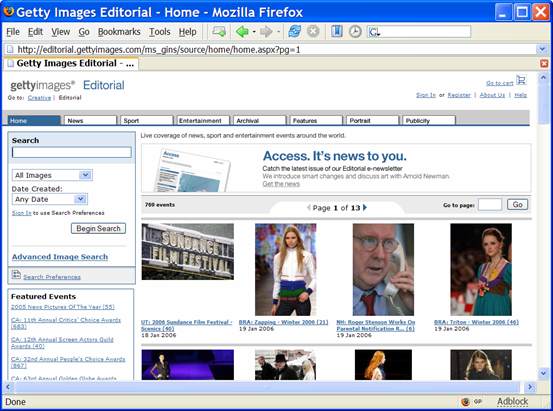The width and height of the screenshot is (553, 411).
Task: Go to previous page arrow beside Page
Action: 309,207
